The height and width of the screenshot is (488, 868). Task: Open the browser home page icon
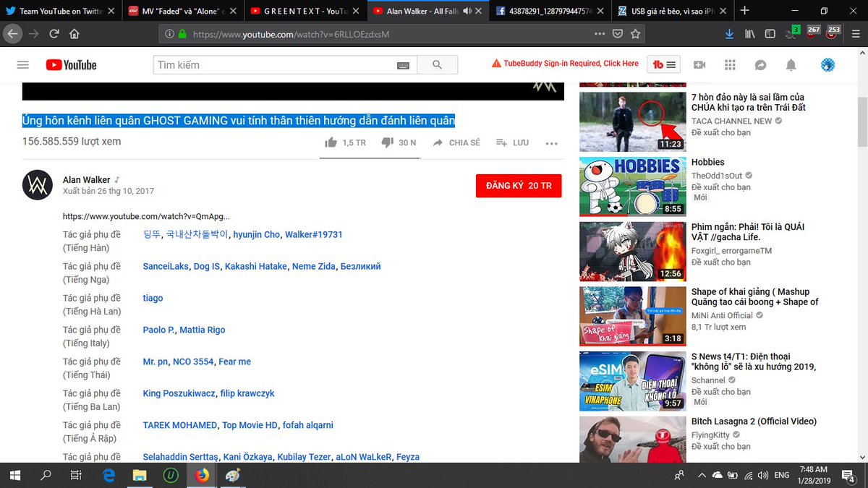[x=75, y=34]
